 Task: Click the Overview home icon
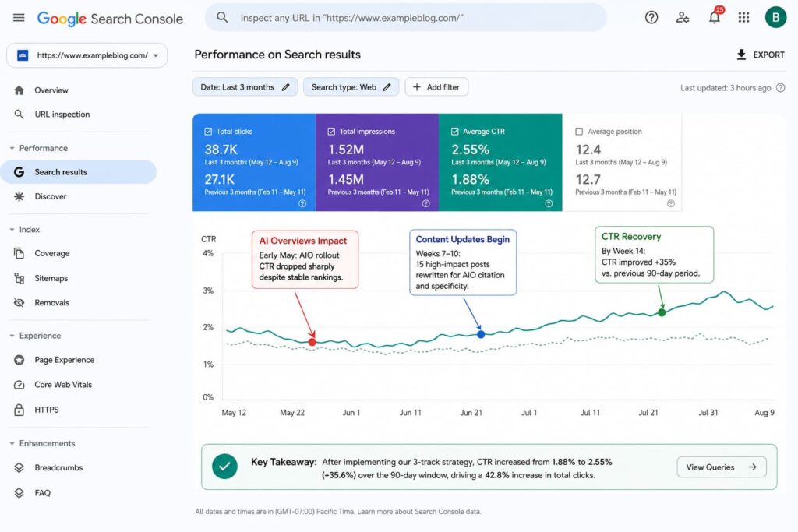(x=19, y=90)
